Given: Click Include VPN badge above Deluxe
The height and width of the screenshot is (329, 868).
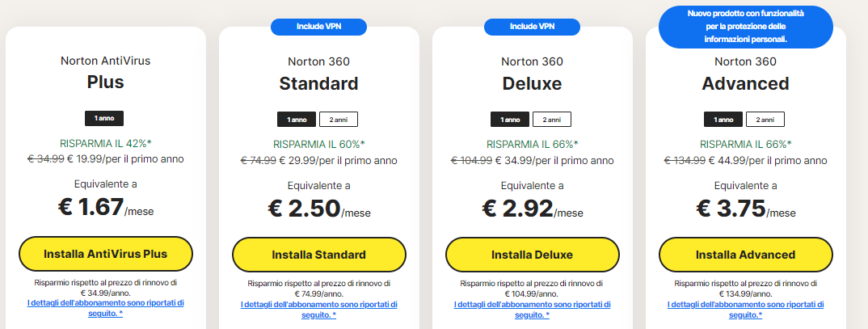Looking at the screenshot, I should [532, 27].
